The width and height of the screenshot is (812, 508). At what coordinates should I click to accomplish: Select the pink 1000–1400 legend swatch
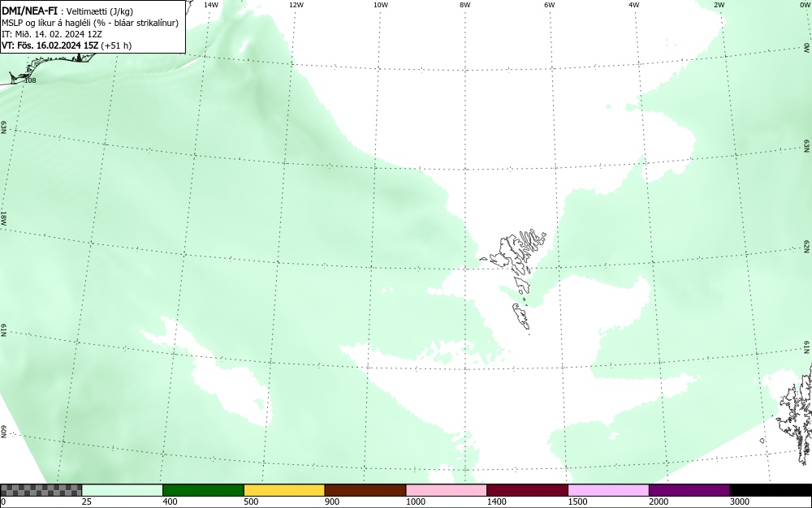coord(447,490)
